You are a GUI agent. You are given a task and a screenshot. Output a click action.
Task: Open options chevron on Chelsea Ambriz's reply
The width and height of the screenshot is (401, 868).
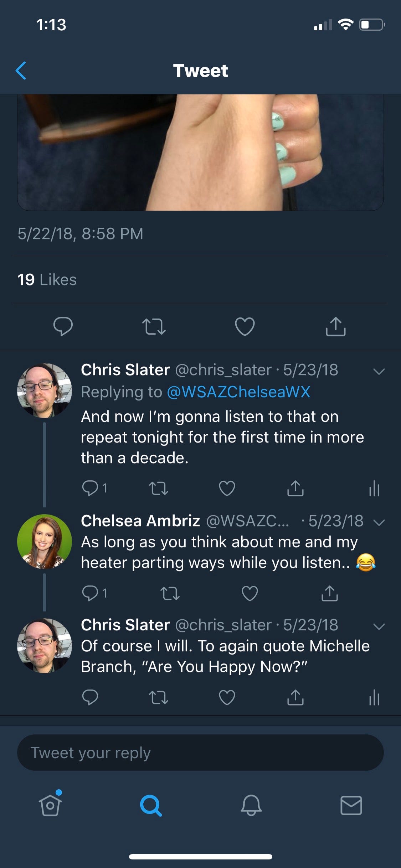pos(379,522)
